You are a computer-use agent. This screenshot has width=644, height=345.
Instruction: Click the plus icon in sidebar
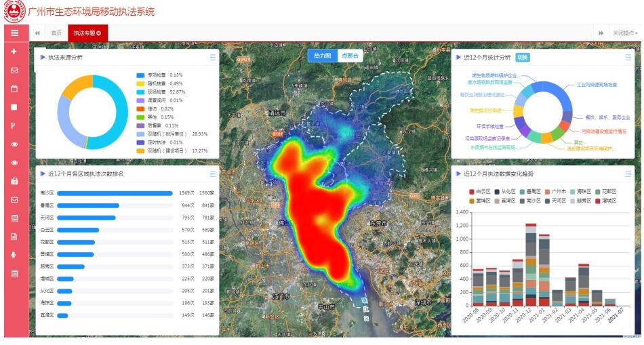point(14,52)
